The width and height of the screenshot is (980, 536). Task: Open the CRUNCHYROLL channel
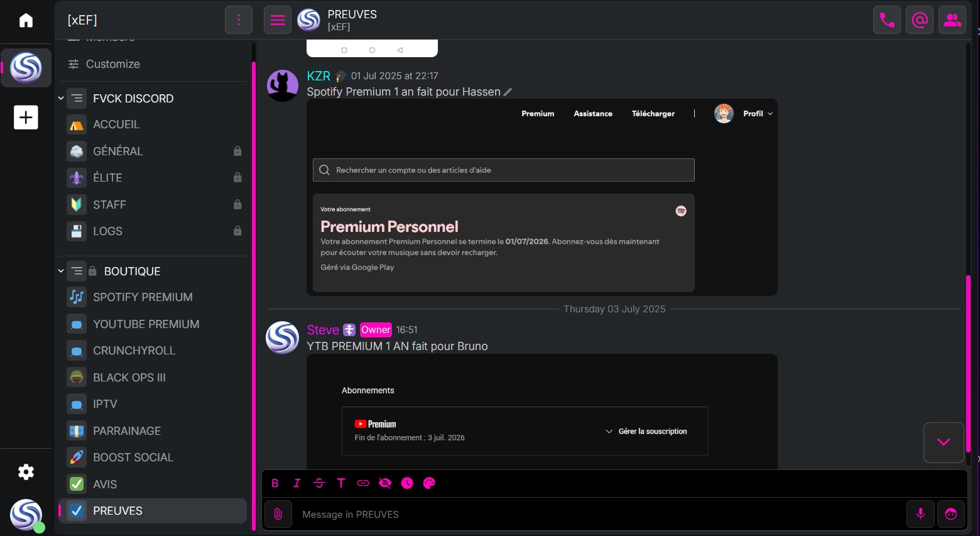[153, 351]
